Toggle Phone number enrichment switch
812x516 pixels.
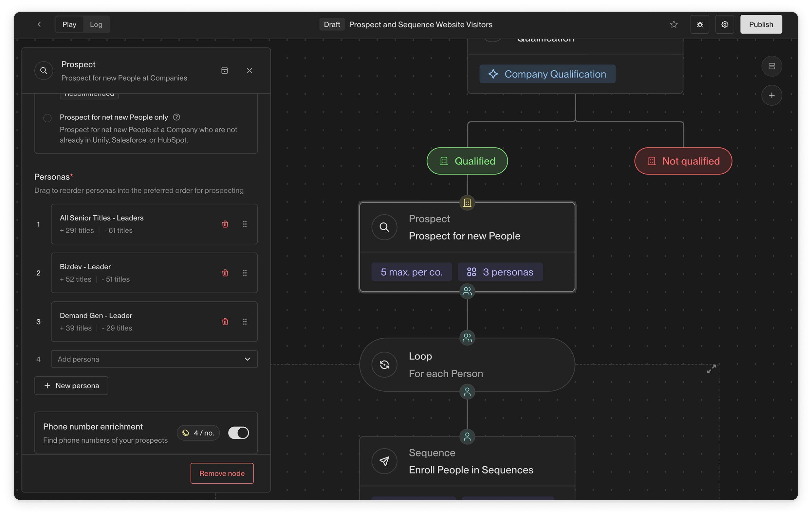point(238,433)
